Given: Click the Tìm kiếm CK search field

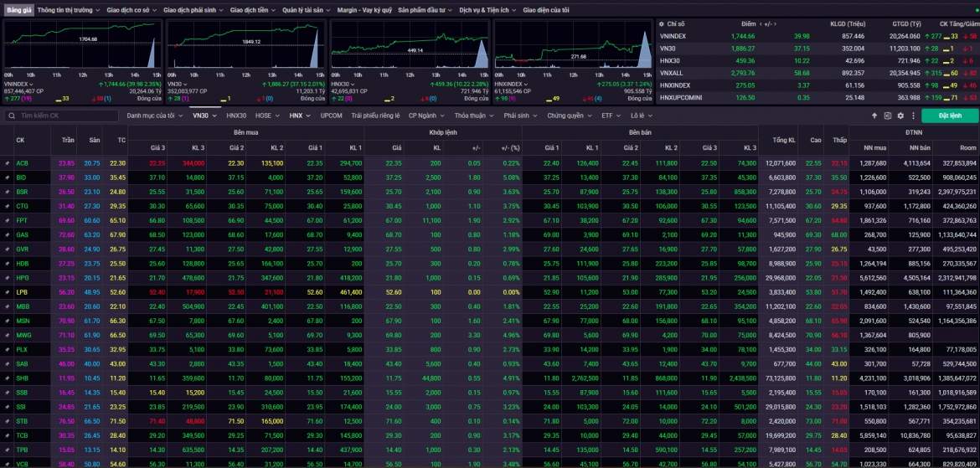Looking at the screenshot, I should (x=61, y=116).
